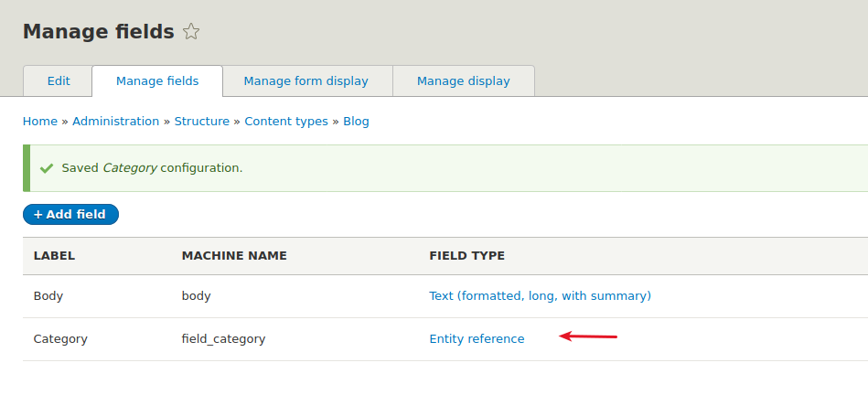868x395 pixels.
Task: Navigate to the Administration breadcrumb
Action: point(116,121)
